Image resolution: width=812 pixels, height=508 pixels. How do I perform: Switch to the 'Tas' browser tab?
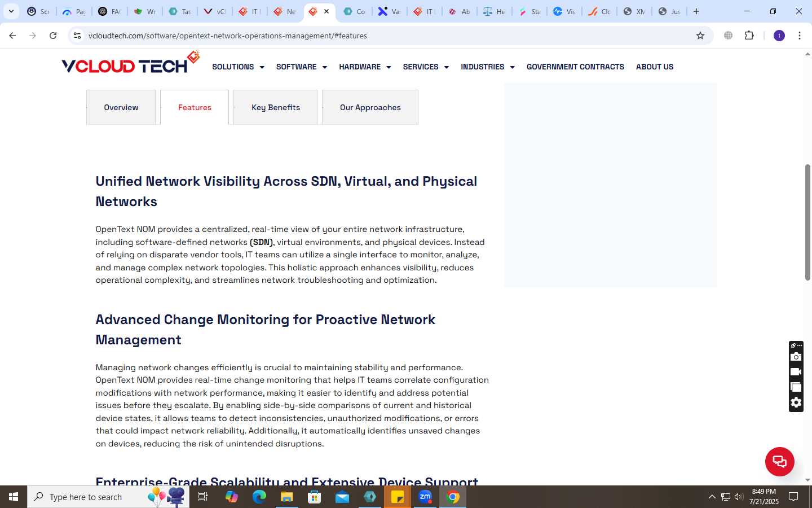click(179, 11)
